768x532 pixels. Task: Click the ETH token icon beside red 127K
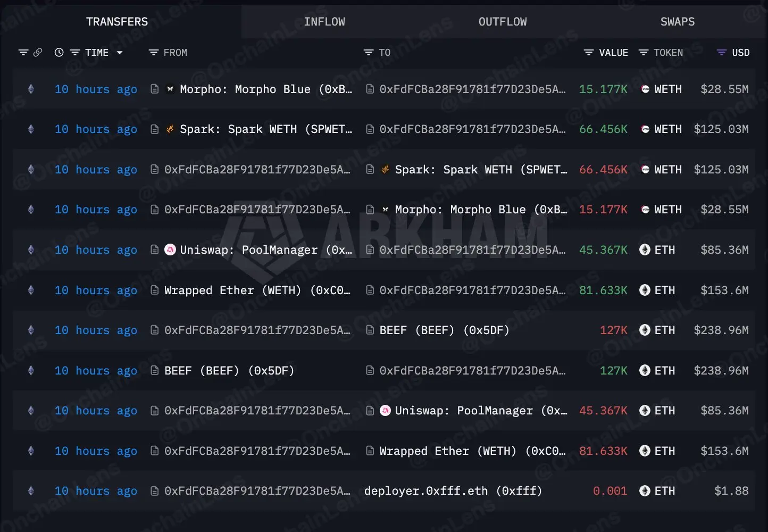click(645, 330)
